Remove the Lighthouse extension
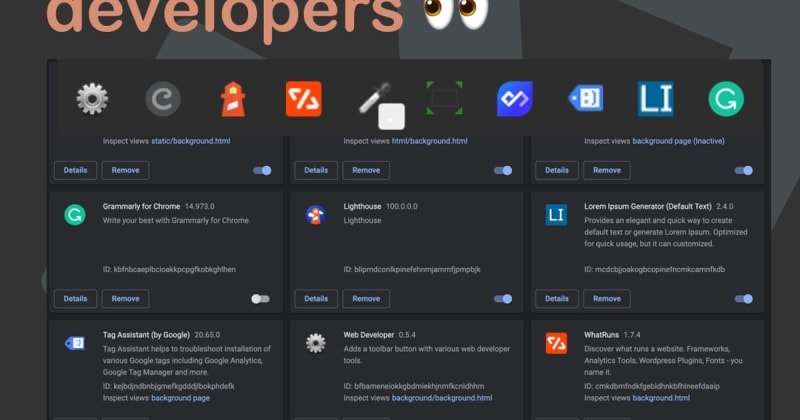Screen dimensions: 800x420 366,298
